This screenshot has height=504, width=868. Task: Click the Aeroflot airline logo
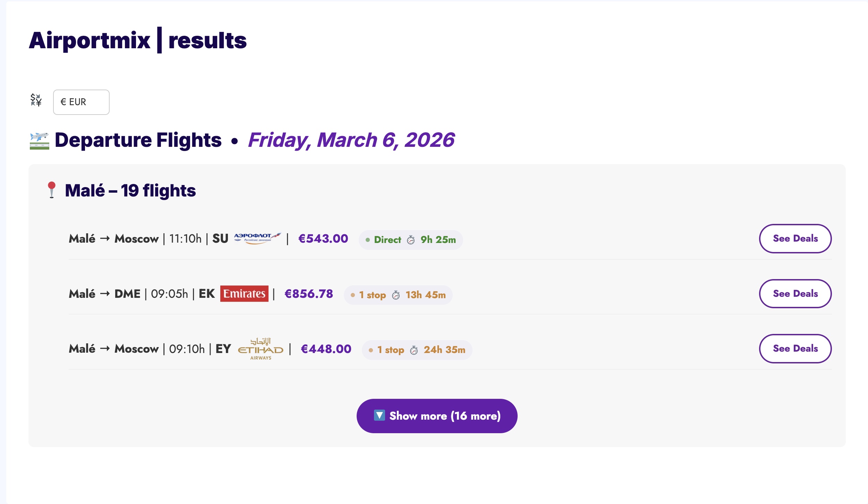tap(257, 238)
